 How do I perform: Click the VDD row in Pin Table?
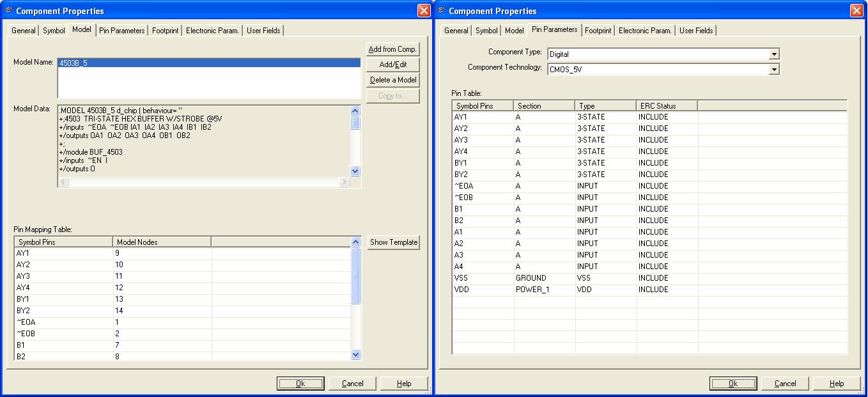[x=481, y=290]
